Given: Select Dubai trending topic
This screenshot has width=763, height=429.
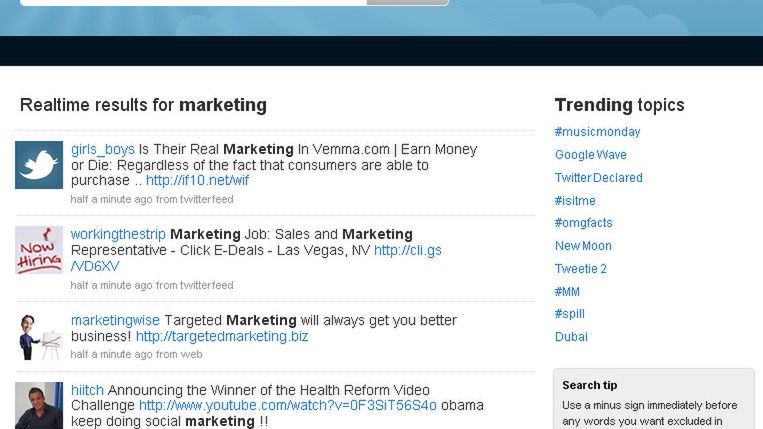Looking at the screenshot, I should (571, 337).
